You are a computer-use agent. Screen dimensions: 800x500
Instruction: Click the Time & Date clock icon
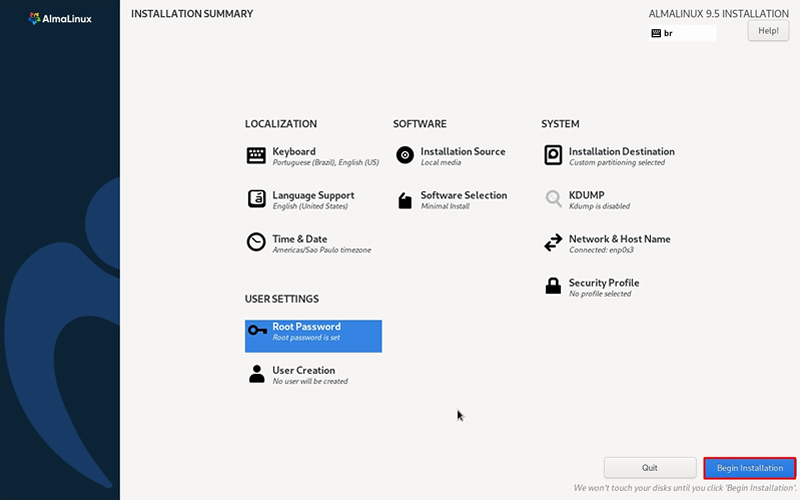coord(256,242)
